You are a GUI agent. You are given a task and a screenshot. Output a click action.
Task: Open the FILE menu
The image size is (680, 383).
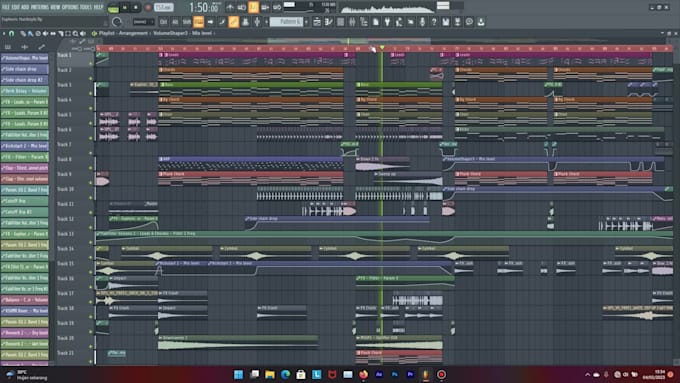click(x=6, y=7)
